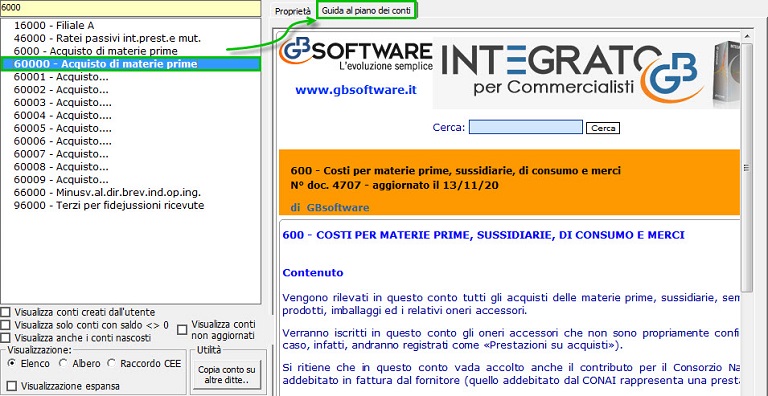Select account 66000 Minusv.al.dir.brev.ind.op.ing.
This screenshot has width=768, height=396.
point(107,193)
